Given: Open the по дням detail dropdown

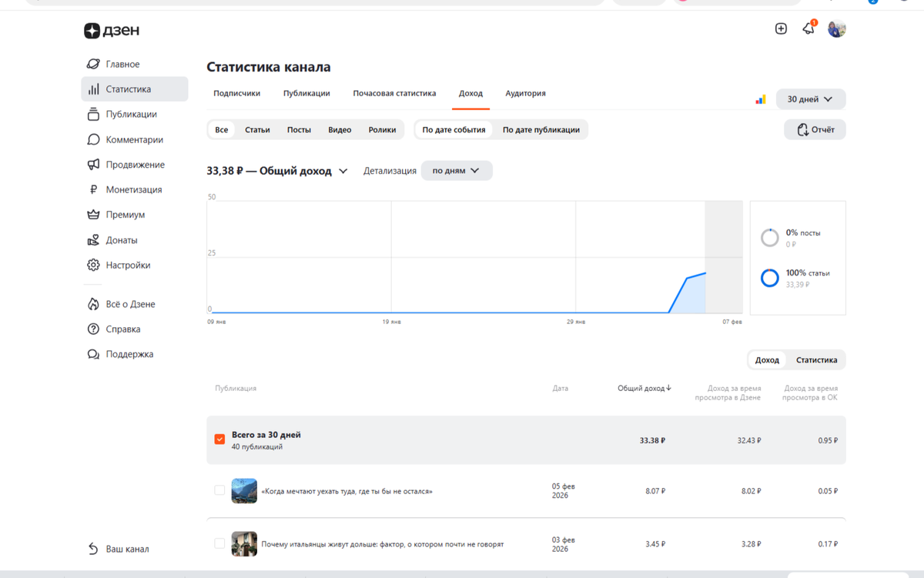Looking at the screenshot, I should click(457, 171).
